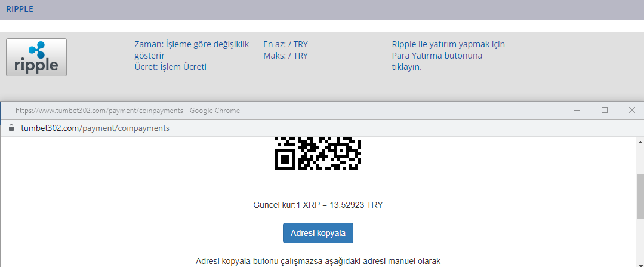Click the 'Adresi kopyala butonu çalışmazsa' instruction text
This screenshot has width=644, height=267.
coord(318,261)
